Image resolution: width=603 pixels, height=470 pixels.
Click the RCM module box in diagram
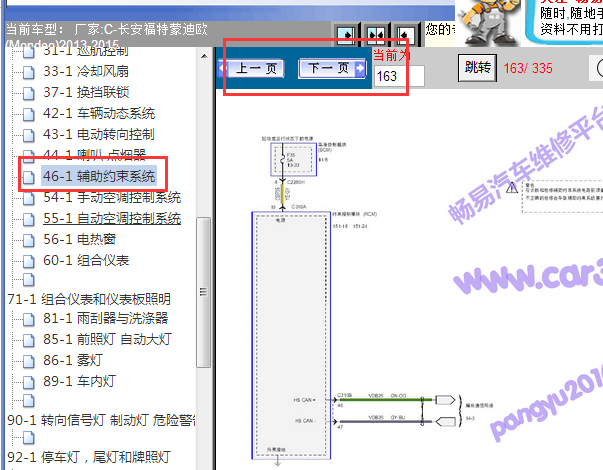click(291, 335)
